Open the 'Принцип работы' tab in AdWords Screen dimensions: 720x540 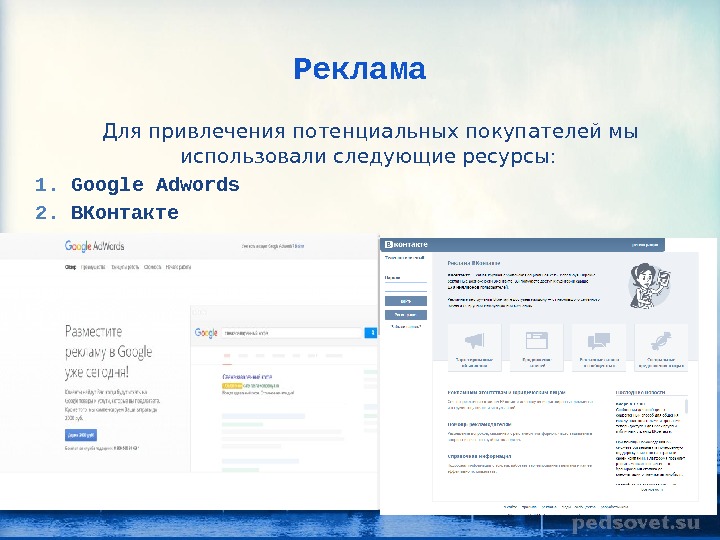click(x=125, y=267)
